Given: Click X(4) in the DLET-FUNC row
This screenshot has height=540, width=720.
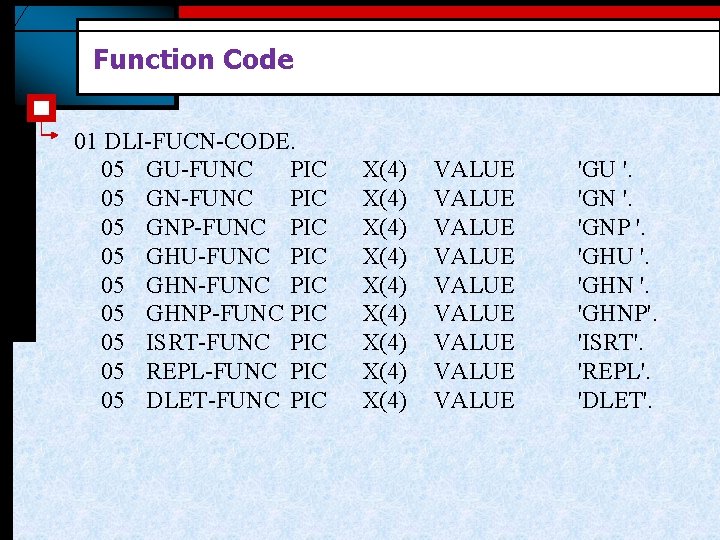Looking at the screenshot, I should [384, 400].
